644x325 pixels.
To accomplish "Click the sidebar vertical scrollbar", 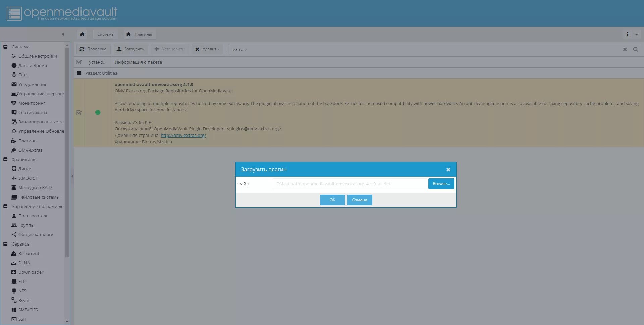I will pos(67,153).
